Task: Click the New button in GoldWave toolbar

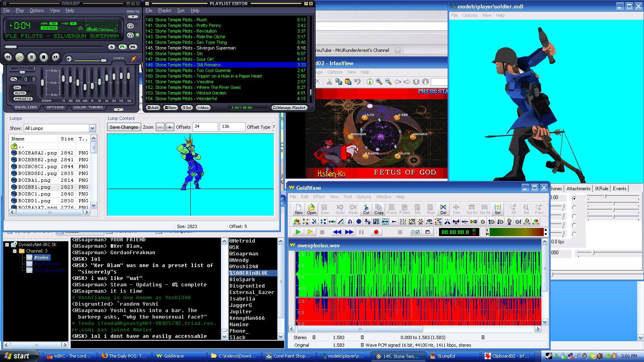Action: [x=299, y=209]
